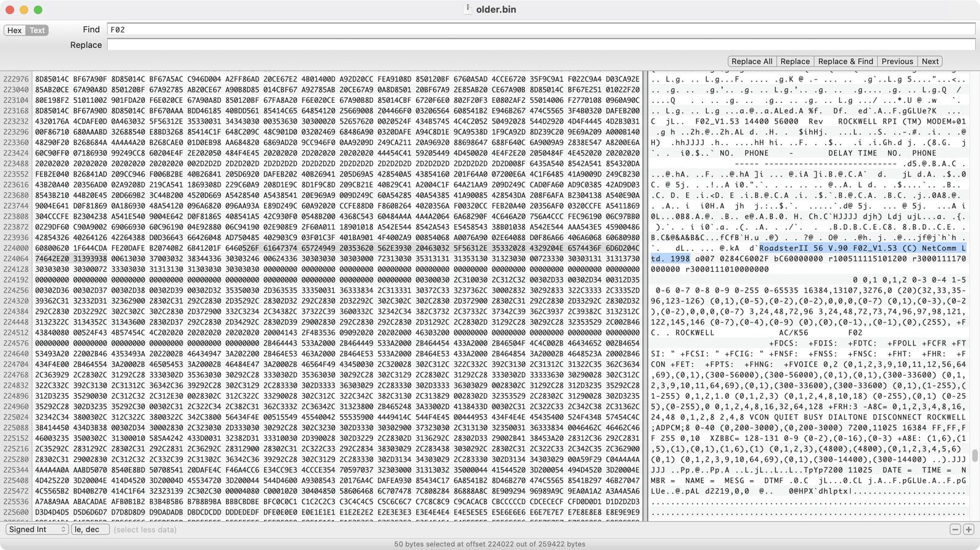Click the Replace All button
980x550 pixels.
pos(752,61)
